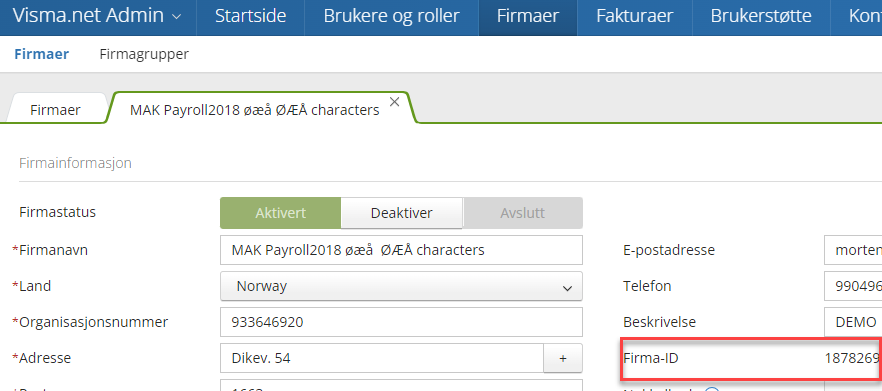Choose the Deaktiver status option

click(402, 213)
